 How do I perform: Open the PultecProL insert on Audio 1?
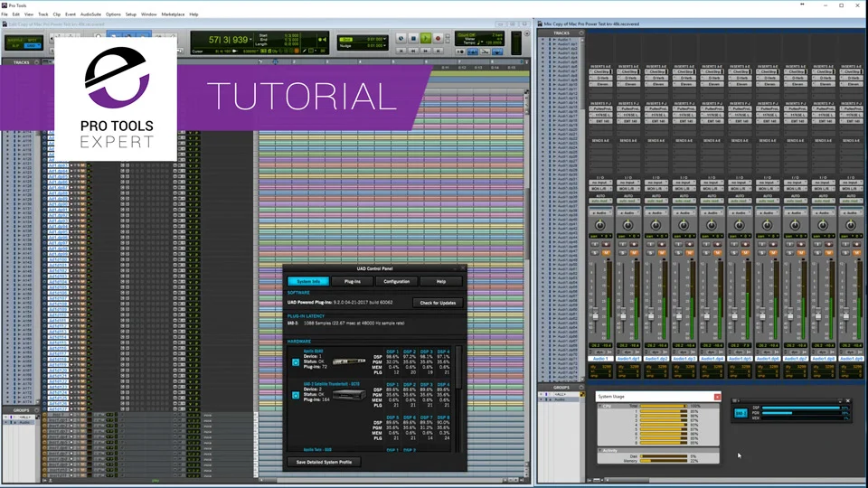coord(599,109)
